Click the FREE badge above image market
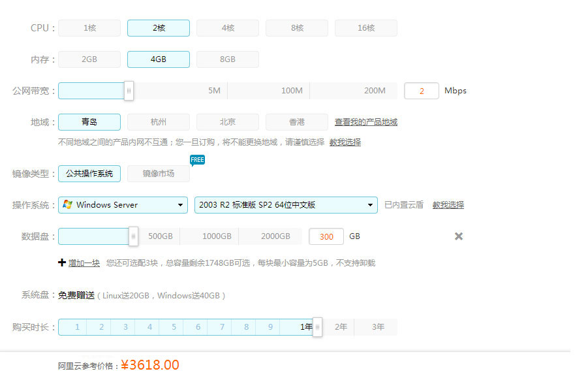The width and height of the screenshot is (588, 382). [197, 160]
